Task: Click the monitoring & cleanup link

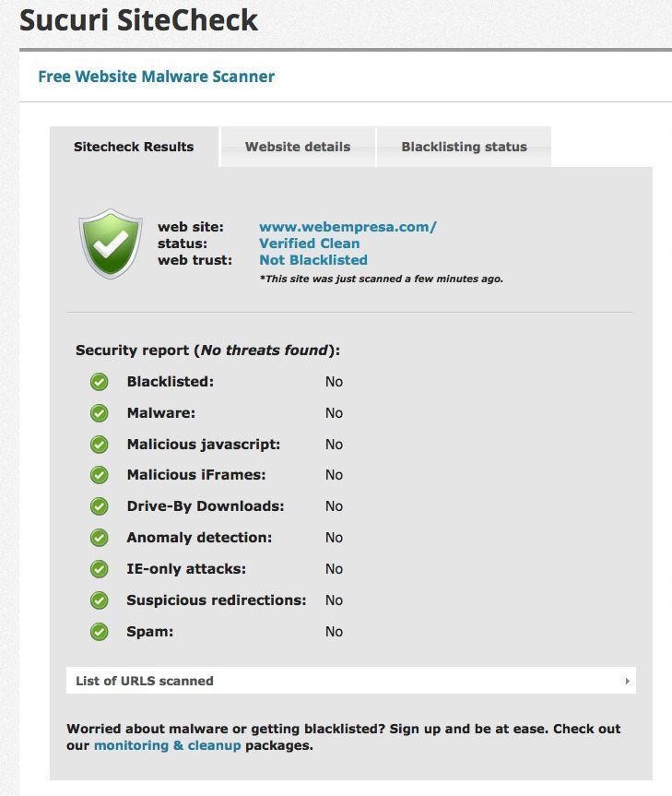Action: pyautogui.click(x=166, y=745)
